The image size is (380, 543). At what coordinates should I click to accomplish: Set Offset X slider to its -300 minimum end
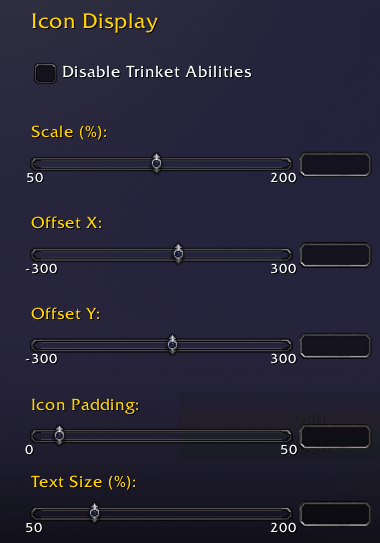pos(35,254)
